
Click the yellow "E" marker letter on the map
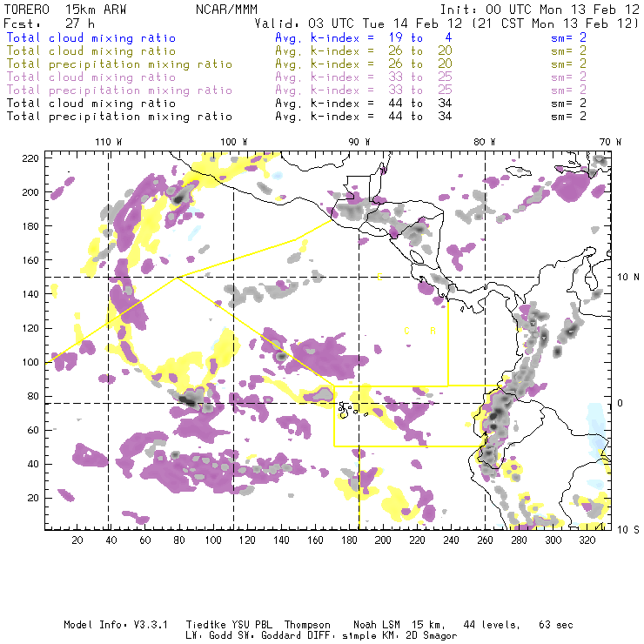point(380,277)
